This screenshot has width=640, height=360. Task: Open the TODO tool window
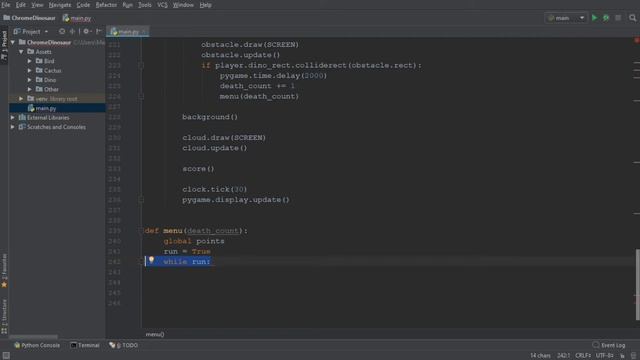124,345
